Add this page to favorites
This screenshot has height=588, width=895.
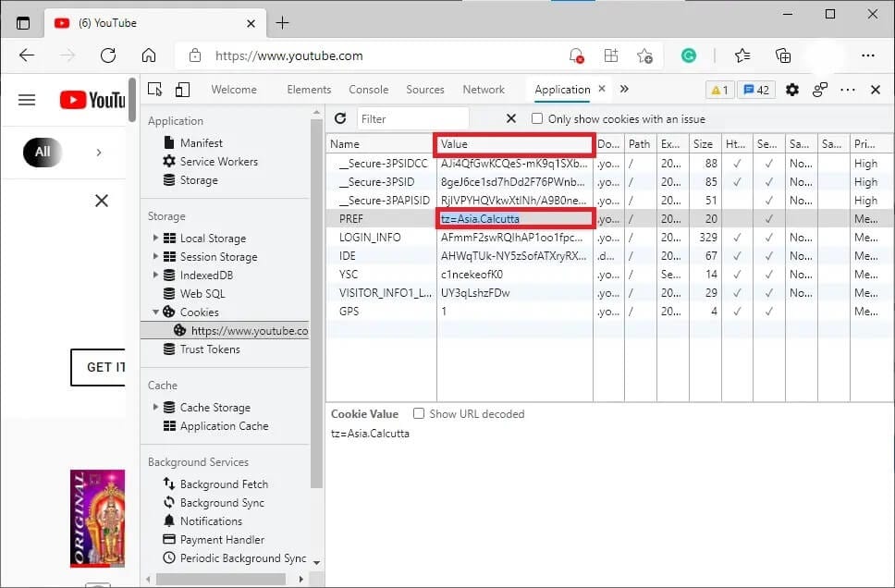click(x=645, y=55)
